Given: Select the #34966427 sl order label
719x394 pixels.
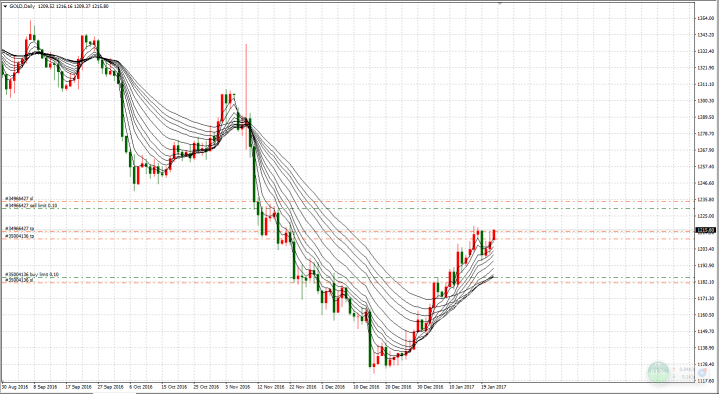Looking at the screenshot, I should [x=19, y=198].
